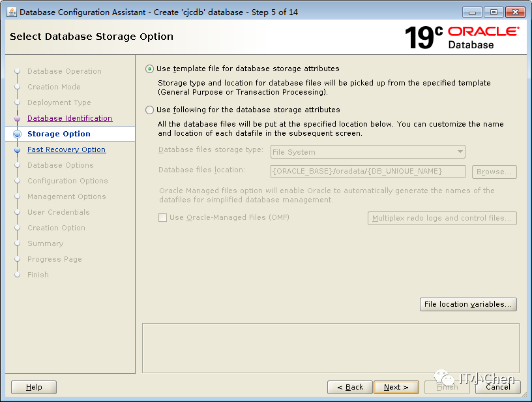Click the Storage Option step circle marker
532x402 pixels.
18,134
